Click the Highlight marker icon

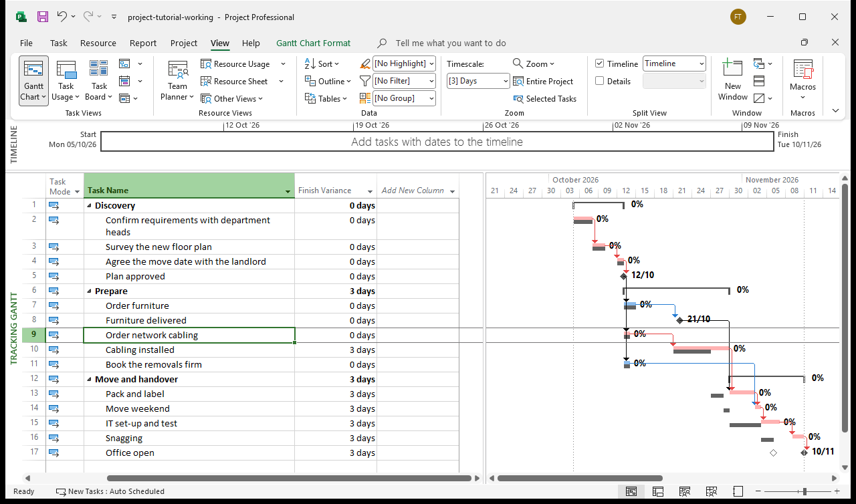tap(364, 64)
